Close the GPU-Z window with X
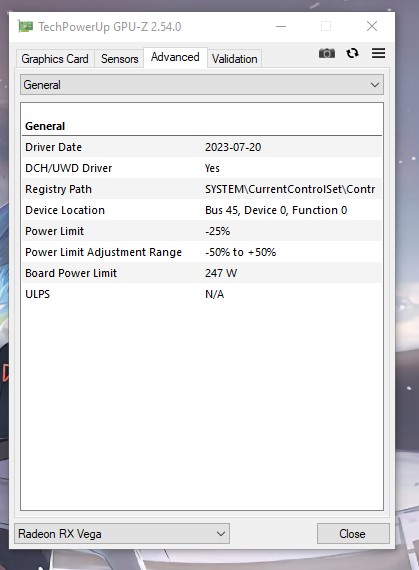 coord(372,26)
